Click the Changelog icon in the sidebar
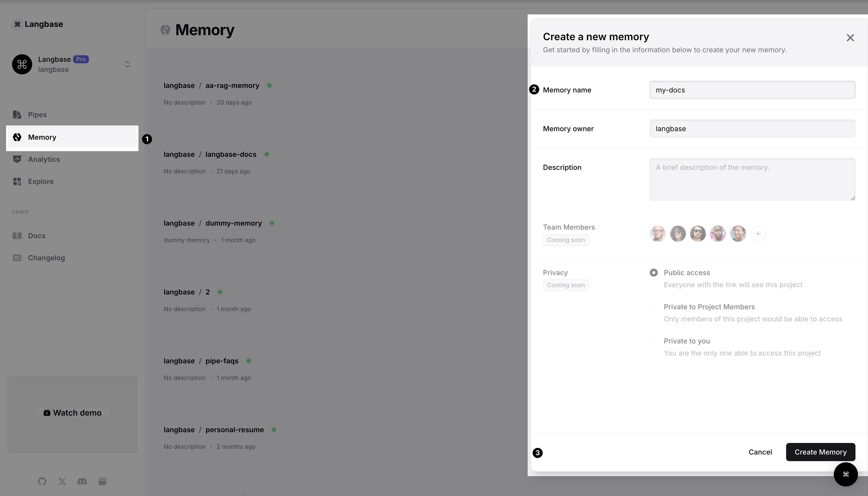Viewport: 868px width, 496px height. (17, 258)
